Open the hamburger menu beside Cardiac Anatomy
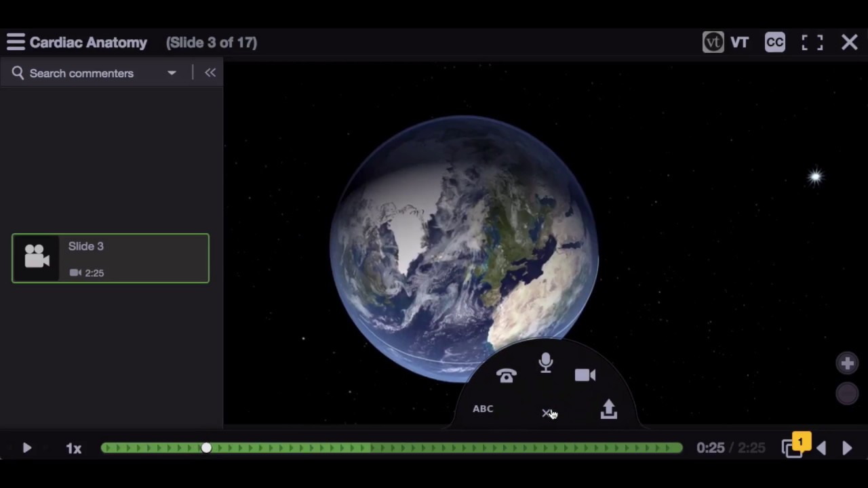Image resolution: width=868 pixels, height=488 pixels. [16, 42]
